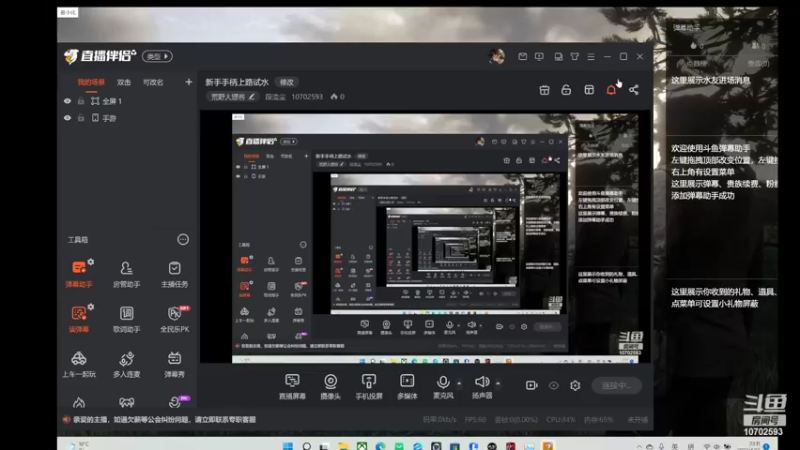Viewport: 800px width, 450px height.
Task: Open Xbox app from taskbar
Action: tap(362, 446)
